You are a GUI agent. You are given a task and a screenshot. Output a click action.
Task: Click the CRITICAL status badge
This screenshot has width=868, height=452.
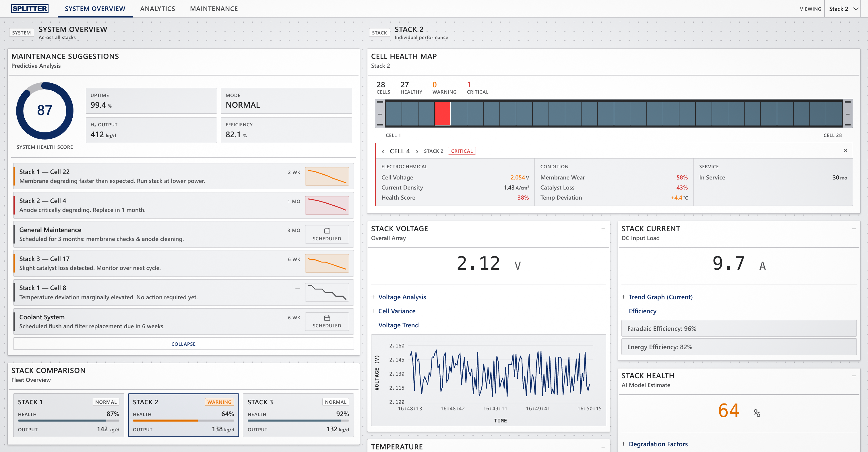pos(462,151)
